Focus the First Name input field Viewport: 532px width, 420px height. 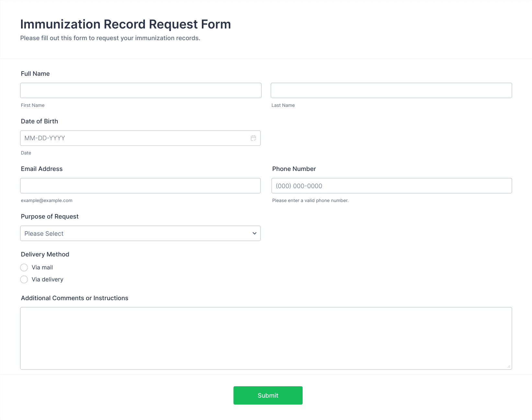pyautogui.click(x=141, y=91)
